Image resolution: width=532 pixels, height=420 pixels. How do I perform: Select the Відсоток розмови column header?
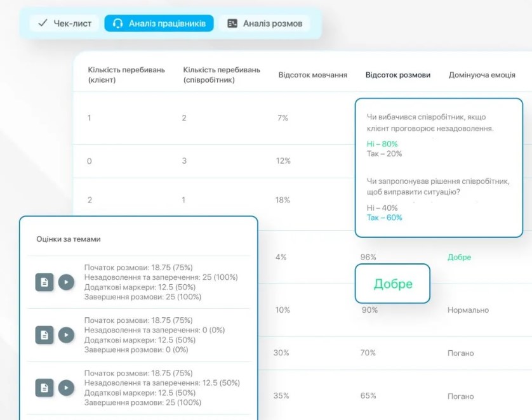[x=397, y=75]
